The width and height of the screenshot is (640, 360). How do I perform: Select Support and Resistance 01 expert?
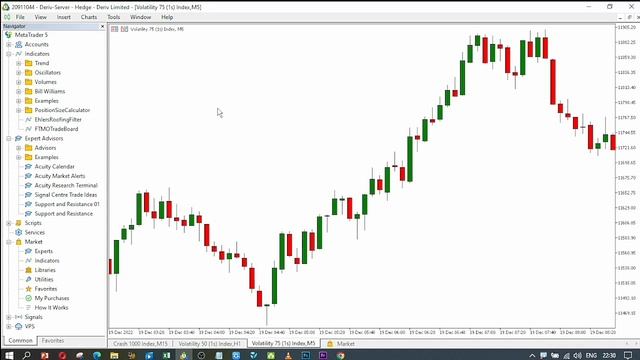[x=67, y=204]
